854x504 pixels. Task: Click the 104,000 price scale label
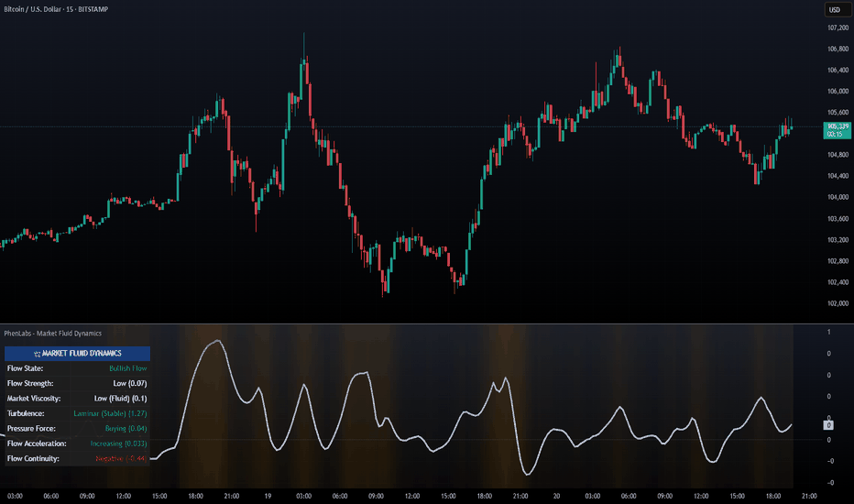click(x=838, y=197)
